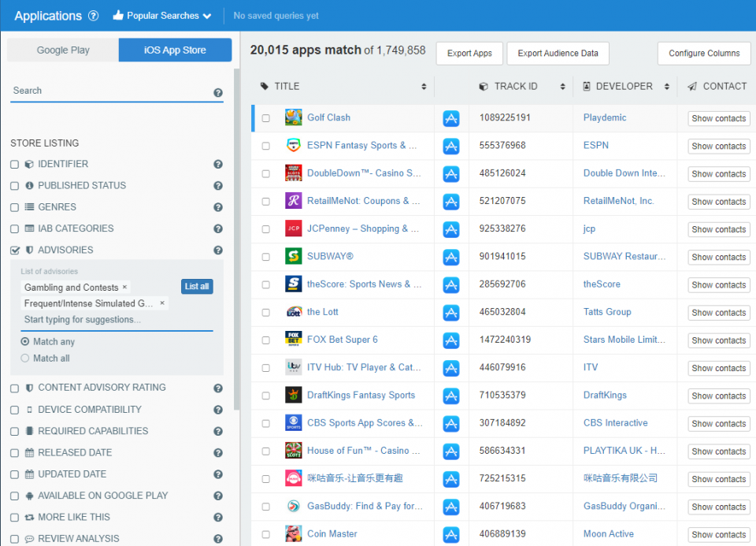The width and height of the screenshot is (756, 546).
Task: Tick the checkbox for the Lott row
Action: 265,313
